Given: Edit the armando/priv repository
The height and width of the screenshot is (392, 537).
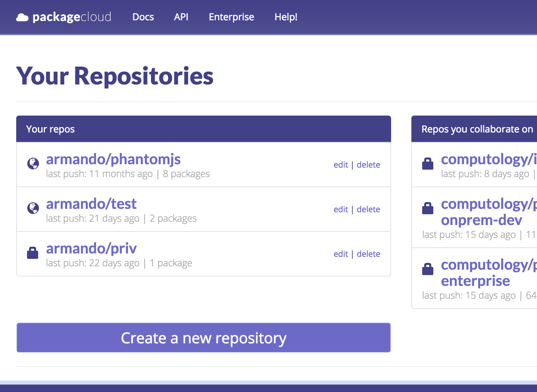Looking at the screenshot, I should pos(341,254).
